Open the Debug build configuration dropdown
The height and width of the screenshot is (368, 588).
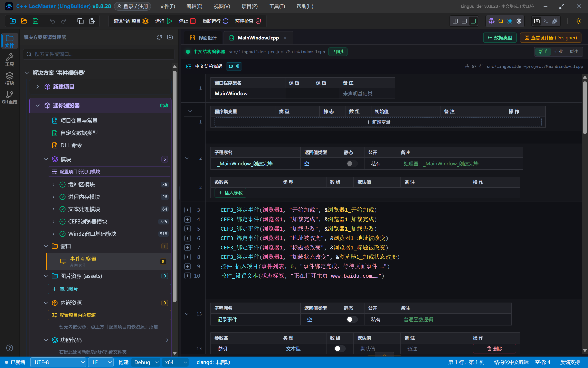[146, 362]
